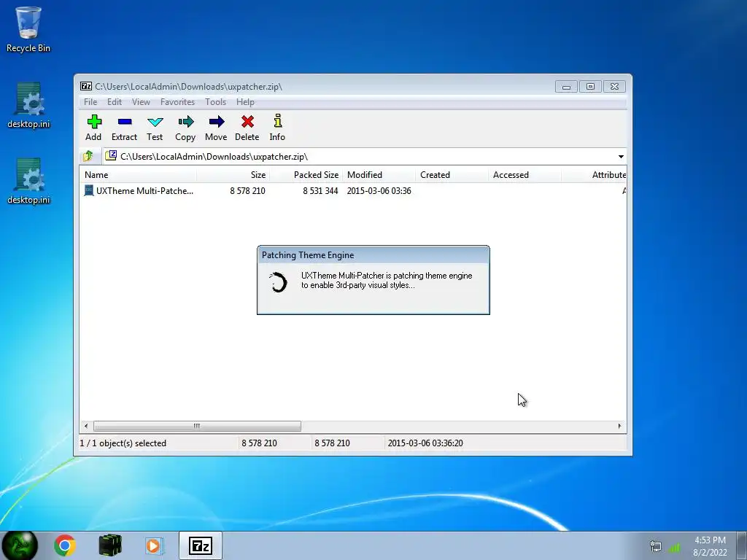
Task: Sort by Attributes column header
Action: click(594, 175)
